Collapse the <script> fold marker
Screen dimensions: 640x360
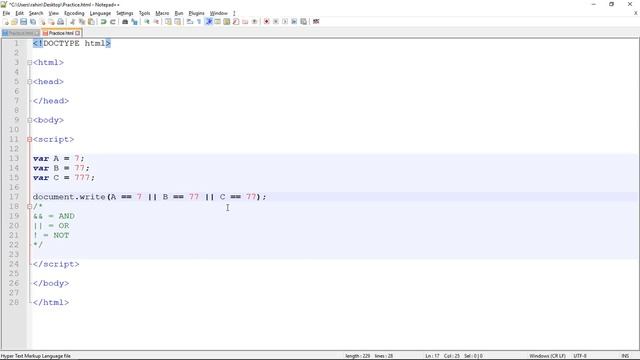coord(29,139)
